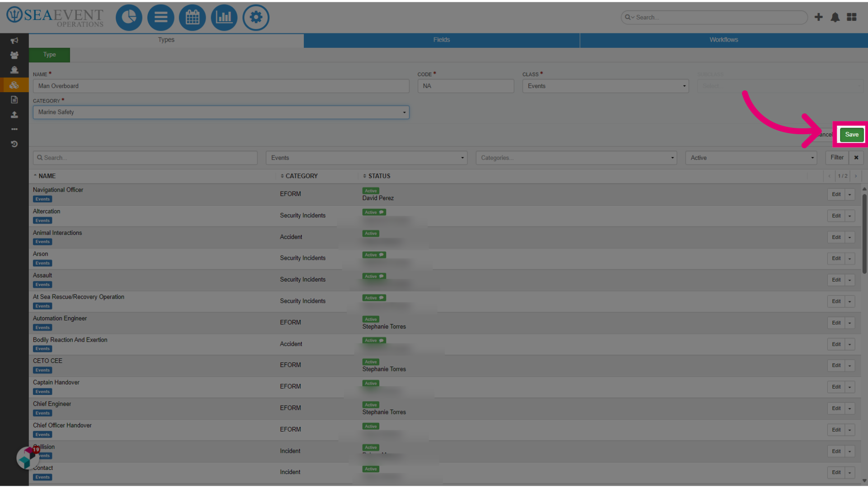Click the green Save button
The width and height of the screenshot is (868, 488).
pos(852,135)
